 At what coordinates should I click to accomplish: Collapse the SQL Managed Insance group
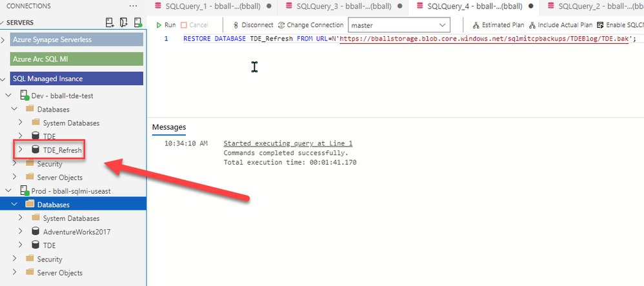pos(3,79)
